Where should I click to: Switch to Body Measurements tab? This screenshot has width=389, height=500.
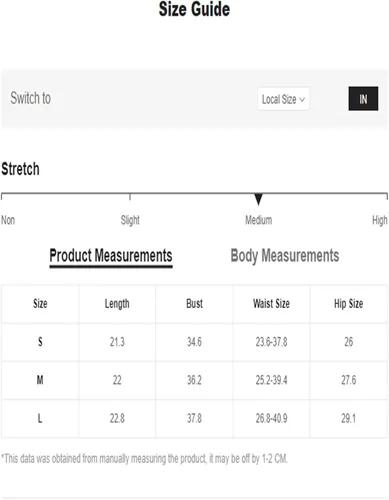click(x=285, y=256)
